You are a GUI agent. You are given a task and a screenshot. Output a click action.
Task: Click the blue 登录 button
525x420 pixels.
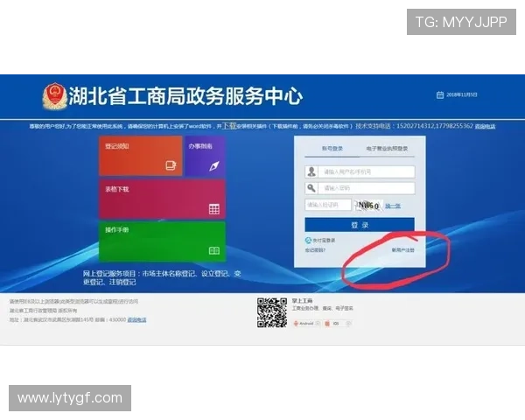point(360,225)
